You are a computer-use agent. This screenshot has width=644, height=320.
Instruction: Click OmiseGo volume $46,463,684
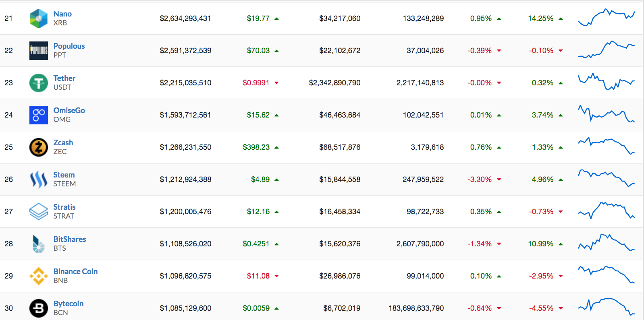click(x=340, y=115)
